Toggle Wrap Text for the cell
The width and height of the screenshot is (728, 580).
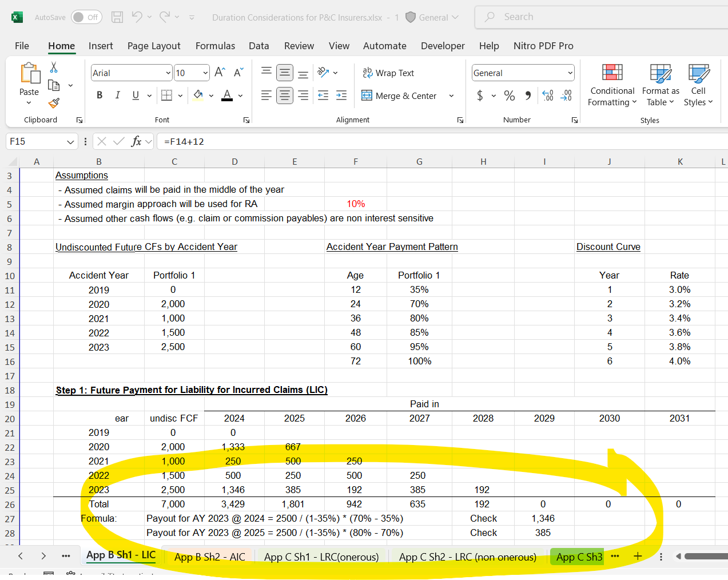(x=388, y=73)
